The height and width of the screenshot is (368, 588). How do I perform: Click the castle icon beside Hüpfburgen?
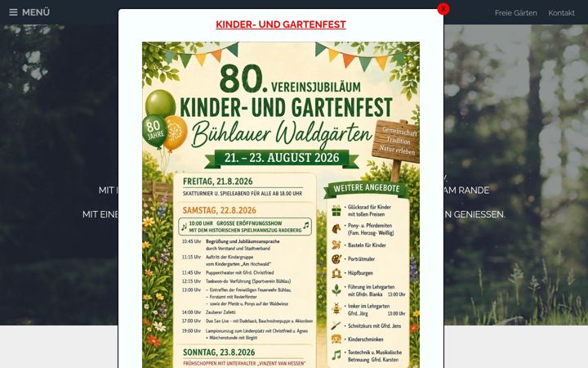point(336,273)
